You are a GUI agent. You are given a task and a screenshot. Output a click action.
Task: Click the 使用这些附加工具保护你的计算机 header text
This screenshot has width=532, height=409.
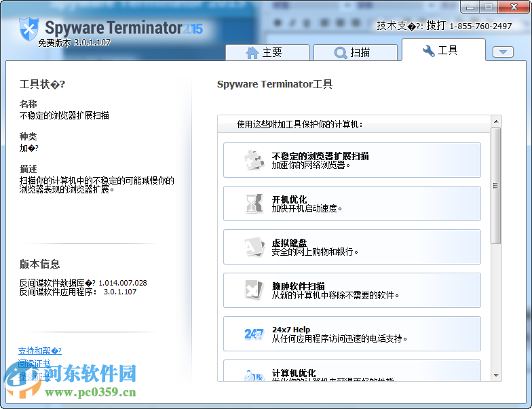(299, 125)
